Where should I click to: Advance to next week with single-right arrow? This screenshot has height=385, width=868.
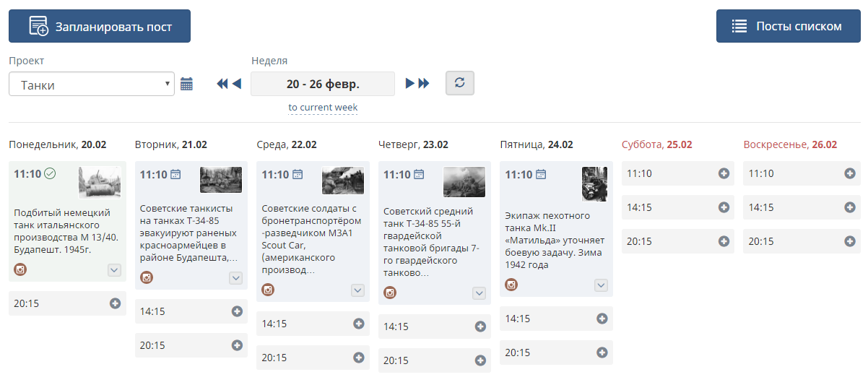pos(410,84)
